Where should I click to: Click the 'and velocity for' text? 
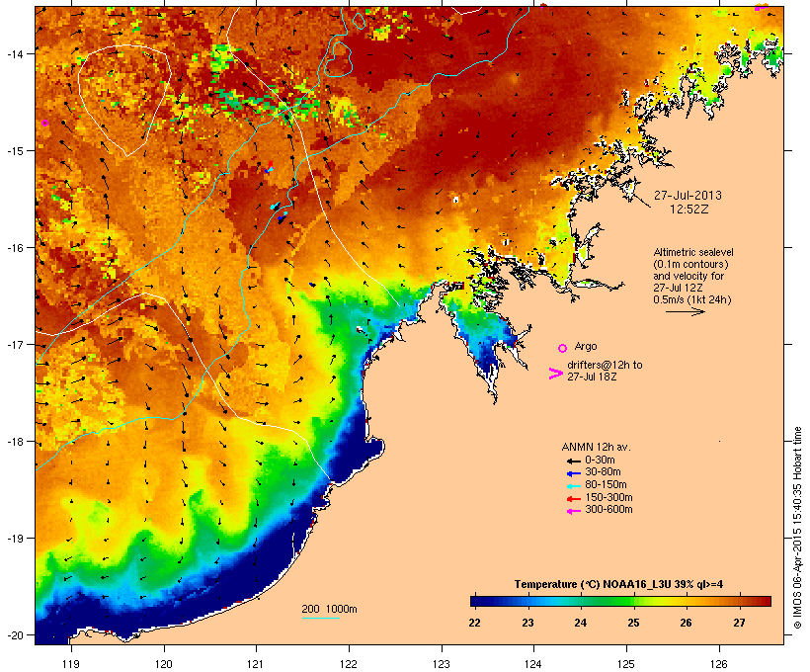[x=688, y=276]
